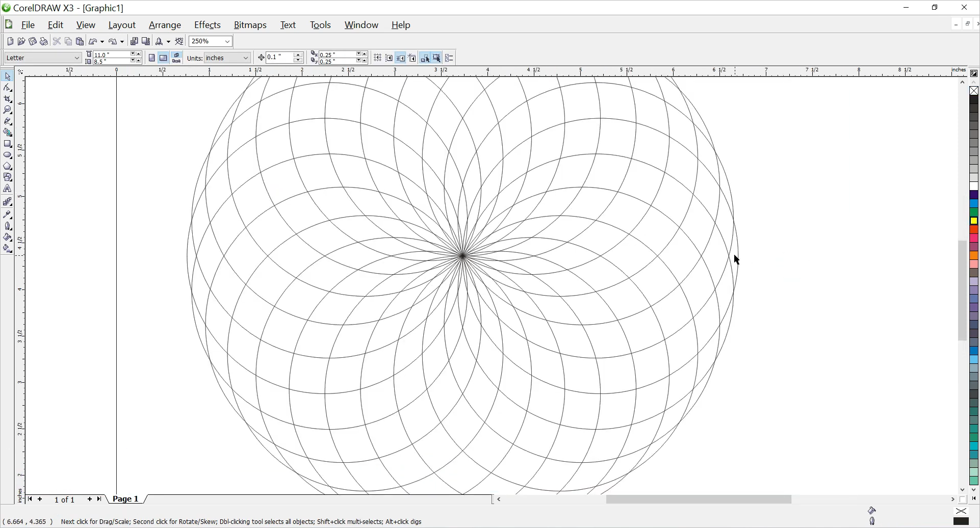Pick the yellow swatch in color palette

click(x=974, y=221)
